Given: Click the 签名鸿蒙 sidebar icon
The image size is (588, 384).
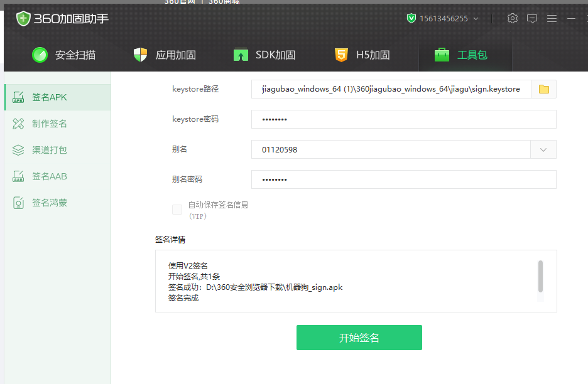Looking at the screenshot, I should pyautogui.click(x=18, y=203).
